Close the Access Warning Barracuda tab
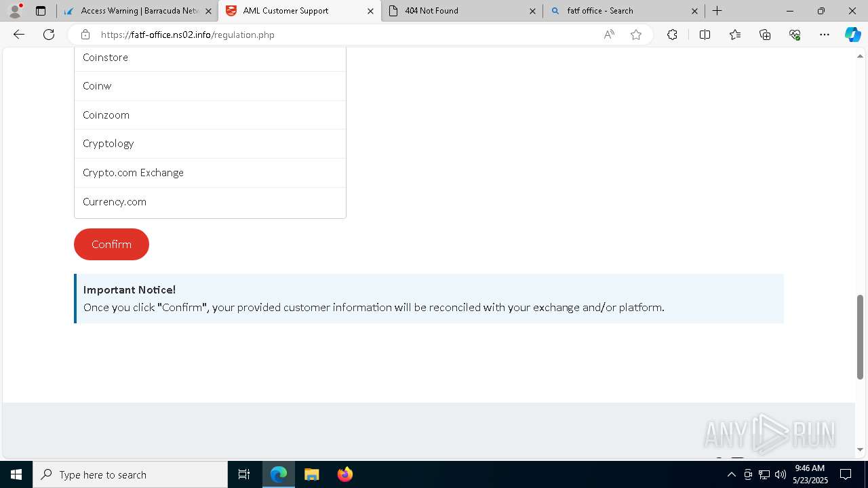The width and height of the screenshot is (868, 488). pyautogui.click(x=208, y=11)
